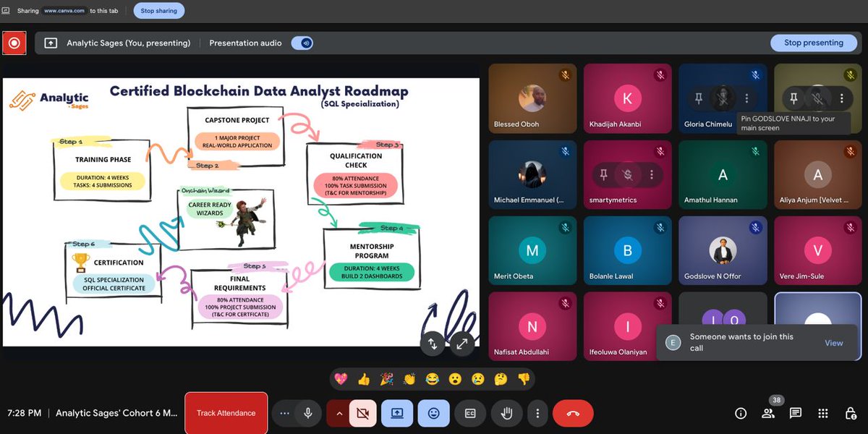
Task: Select Michael Emmanuel's tile
Action: point(532,174)
